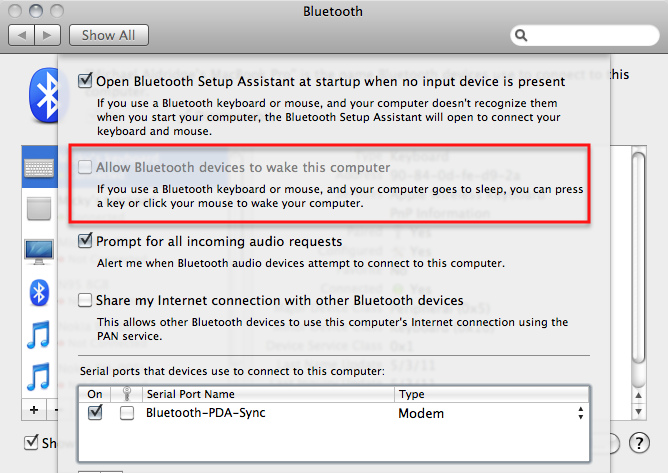Image resolution: width=668 pixels, height=473 pixels.
Task: Click the add device plus button
Action: [34, 410]
